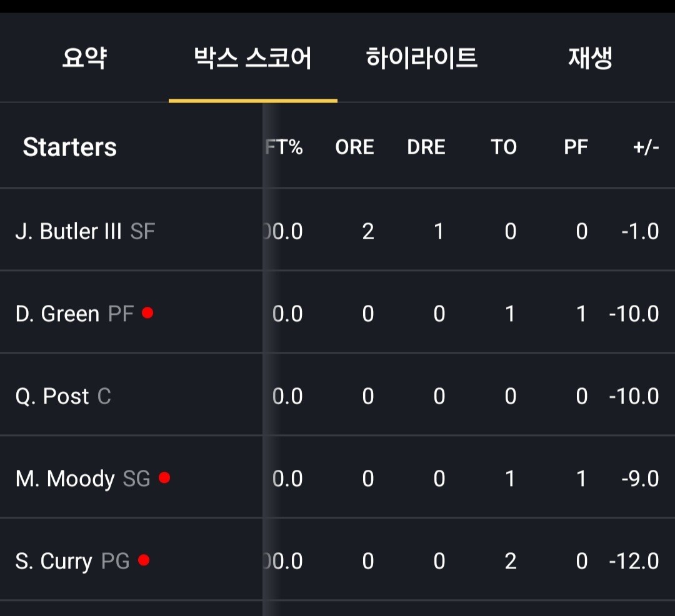Open D. Green player profile
The height and width of the screenshot is (616, 675).
pos(57,314)
